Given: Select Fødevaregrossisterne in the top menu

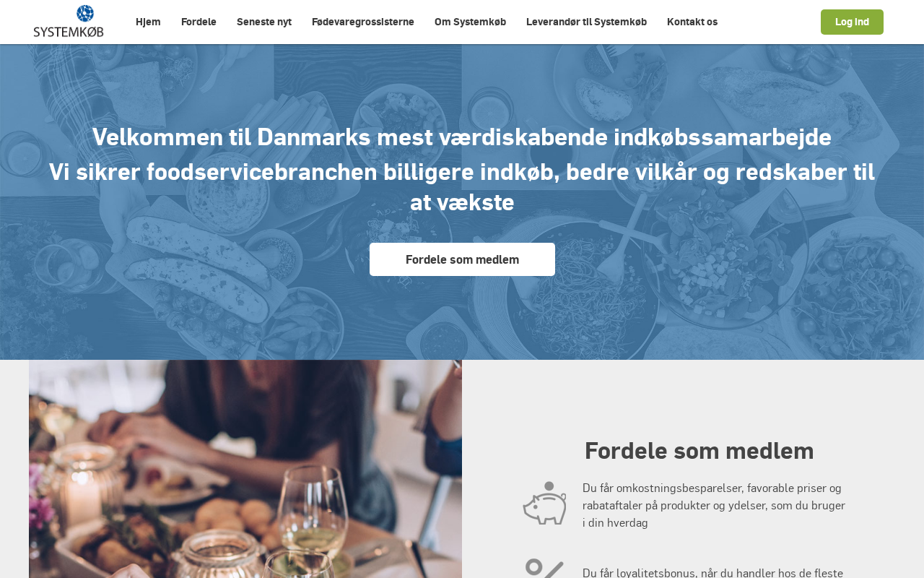Looking at the screenshot, I should coord(363,22).
